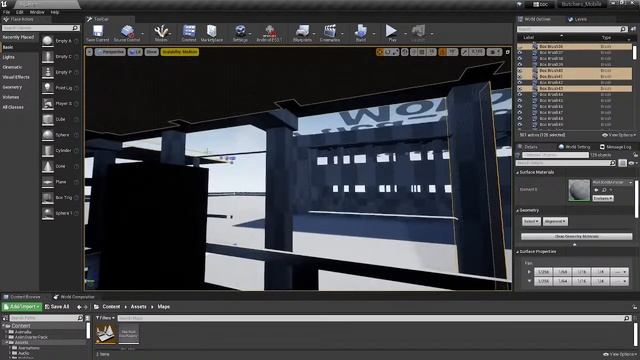
Task: Switch to the Levels tab
Action: tap(578, 19)
